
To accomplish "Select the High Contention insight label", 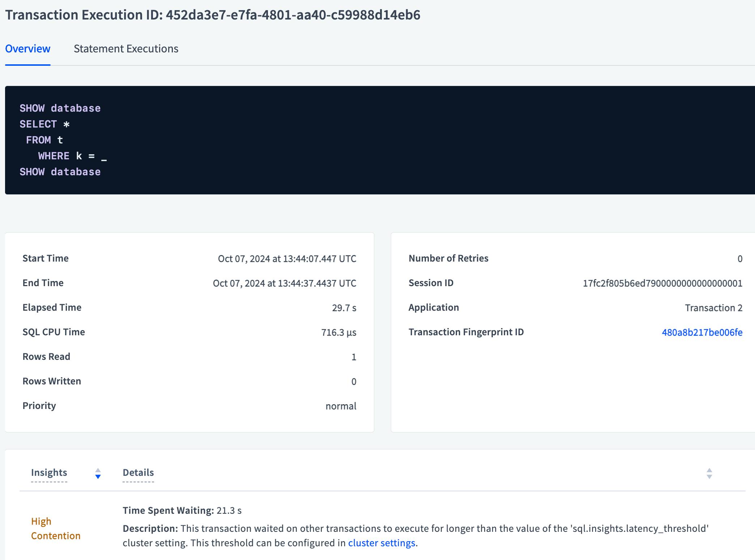I will coord(56,529).
